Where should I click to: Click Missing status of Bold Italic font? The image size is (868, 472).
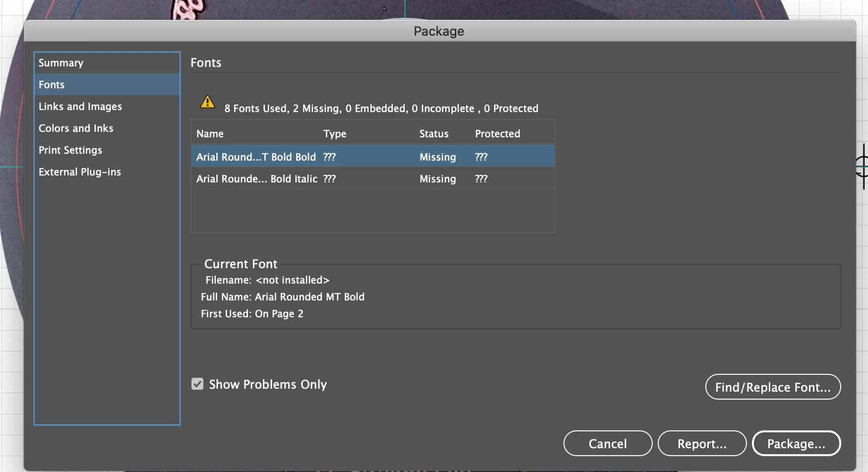point(437,179)
